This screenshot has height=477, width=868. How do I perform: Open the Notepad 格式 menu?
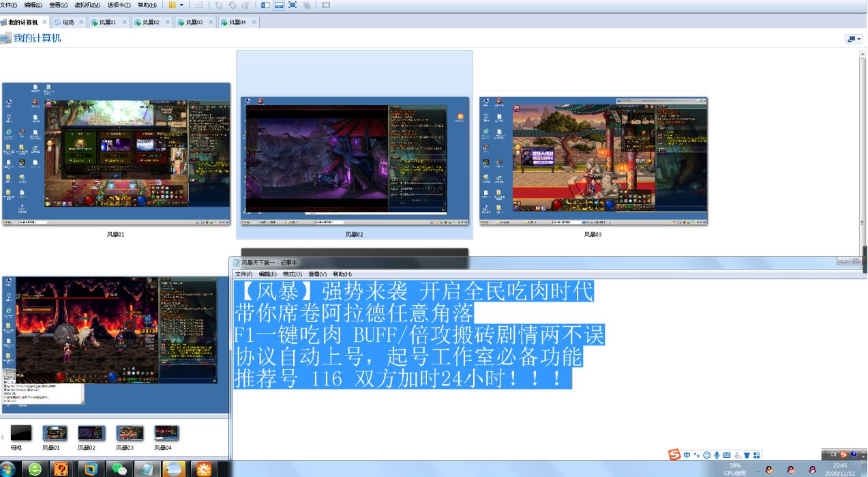293,274
